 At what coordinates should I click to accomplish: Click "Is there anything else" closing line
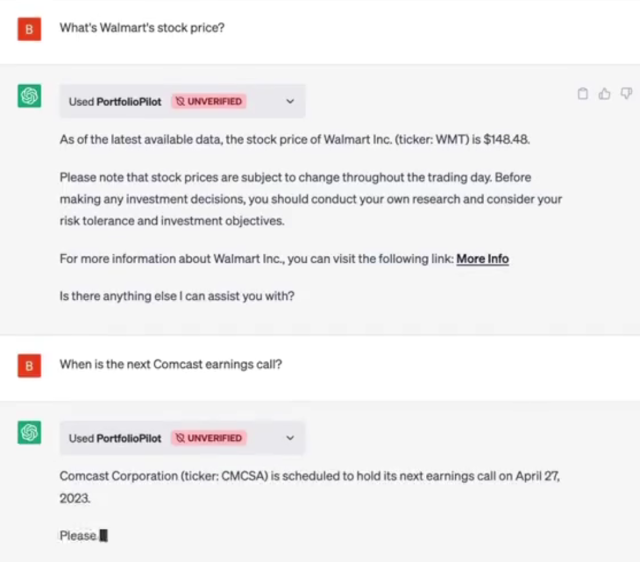pyautogui.click(x=176, y=296)
